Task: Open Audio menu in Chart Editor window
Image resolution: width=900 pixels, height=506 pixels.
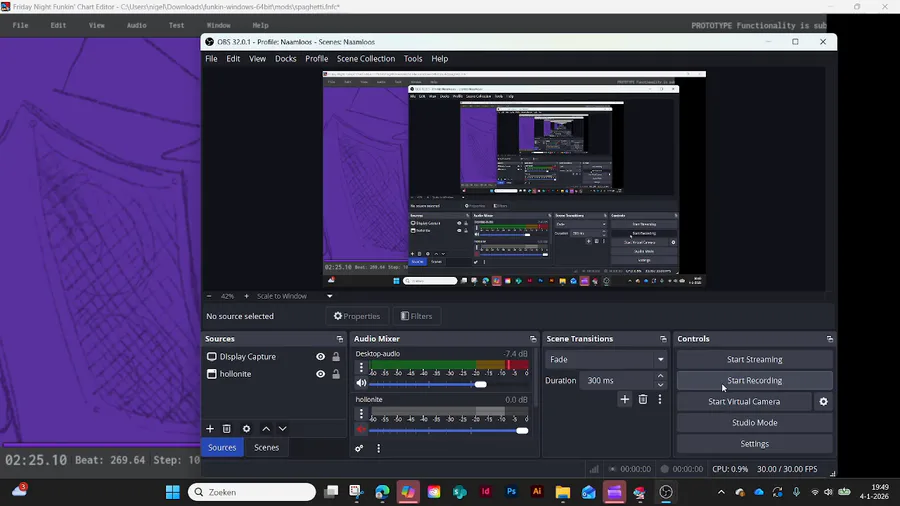Action: 137,25
